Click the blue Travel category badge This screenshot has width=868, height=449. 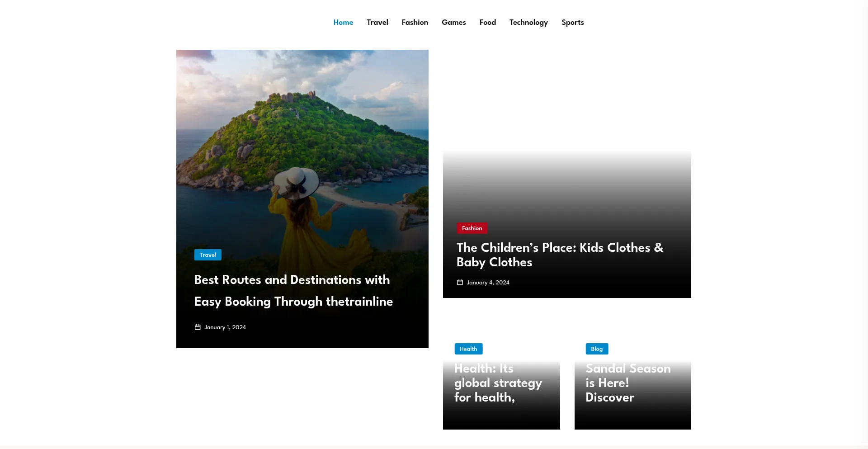coord(208,255)
